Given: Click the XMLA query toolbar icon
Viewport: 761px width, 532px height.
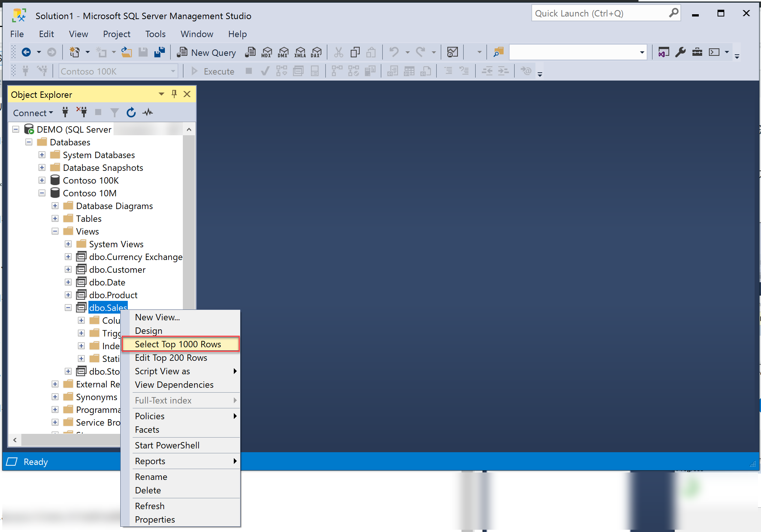Looking at the screenshot, I should pyautogui.click(x=300, y=52).
